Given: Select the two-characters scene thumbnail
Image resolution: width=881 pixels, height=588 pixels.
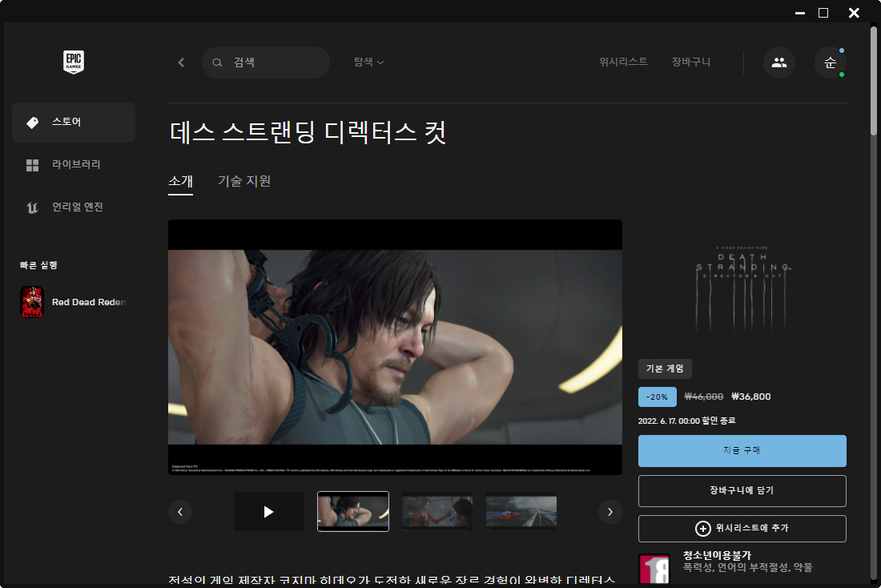Looking at the screenshot, I should (x=437, y=512).
